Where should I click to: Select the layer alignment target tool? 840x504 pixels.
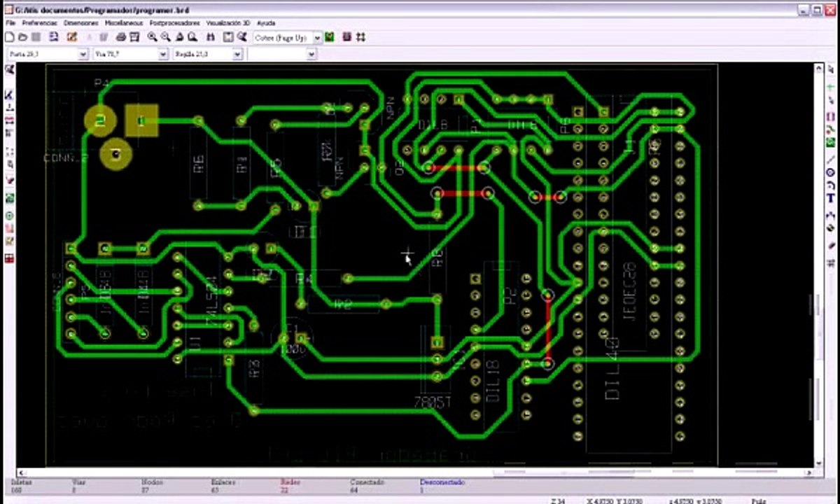831,227
